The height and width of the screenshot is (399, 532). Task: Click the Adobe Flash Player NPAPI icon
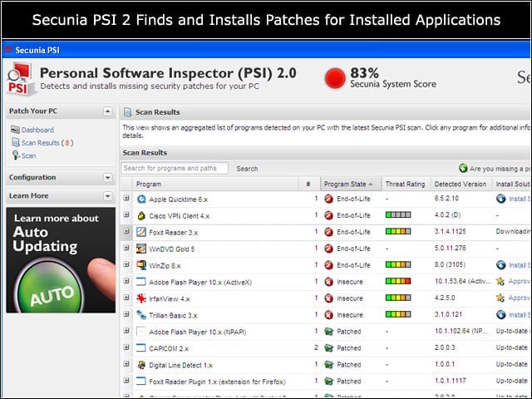[x=141, y=332]
